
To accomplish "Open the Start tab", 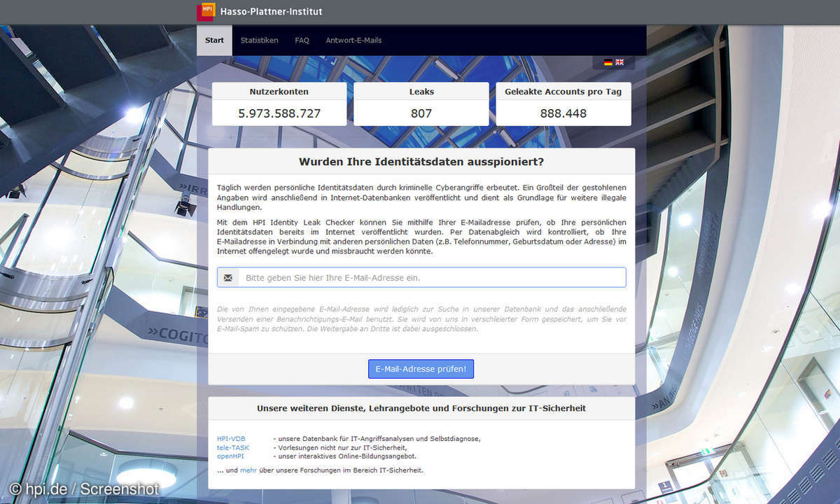I will coord(214,41).
